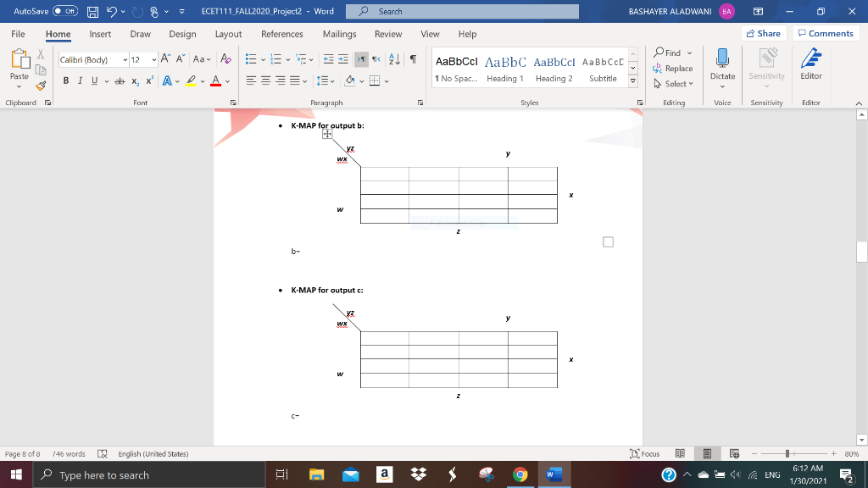Increase font size with the larger A icon

(x=165, y=59)
